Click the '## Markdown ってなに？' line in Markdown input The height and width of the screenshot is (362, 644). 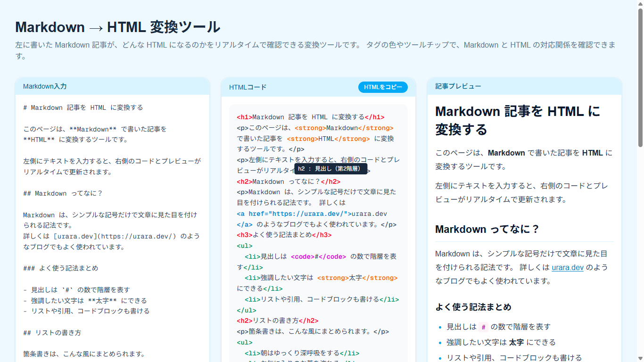pyautogui.click(x=63, y=193)
